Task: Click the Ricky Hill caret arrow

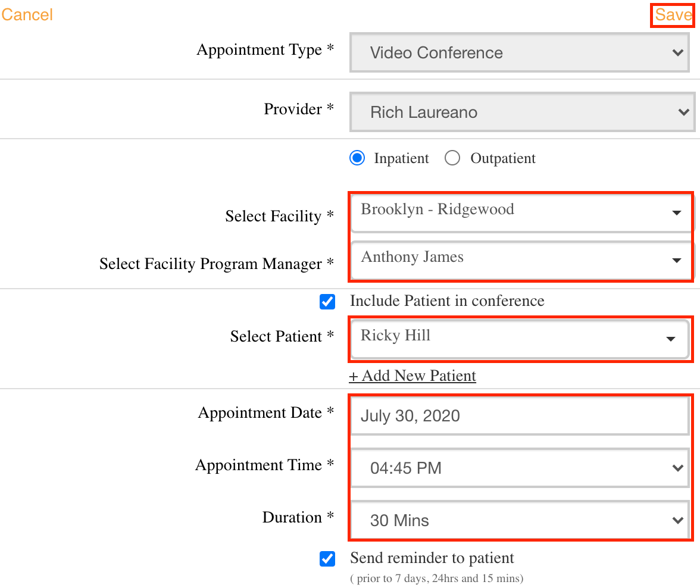Action: pos(671,339)
